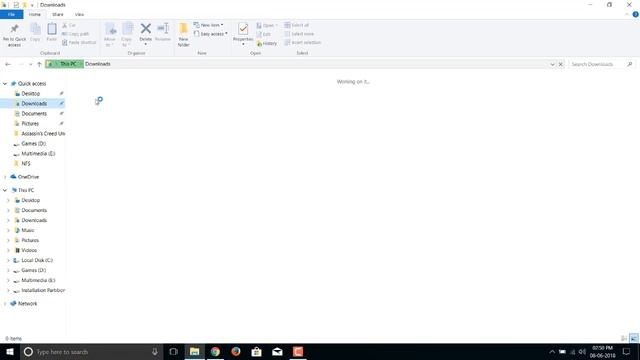Click the Windows Start button
The height and width of the screenshot is (360, 640).
click(10, 351)
